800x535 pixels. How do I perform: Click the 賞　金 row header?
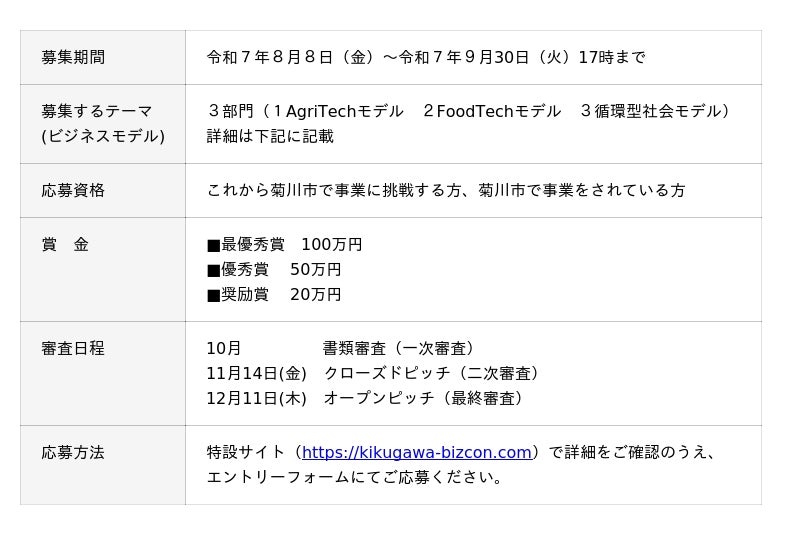[x=65, y=244]
